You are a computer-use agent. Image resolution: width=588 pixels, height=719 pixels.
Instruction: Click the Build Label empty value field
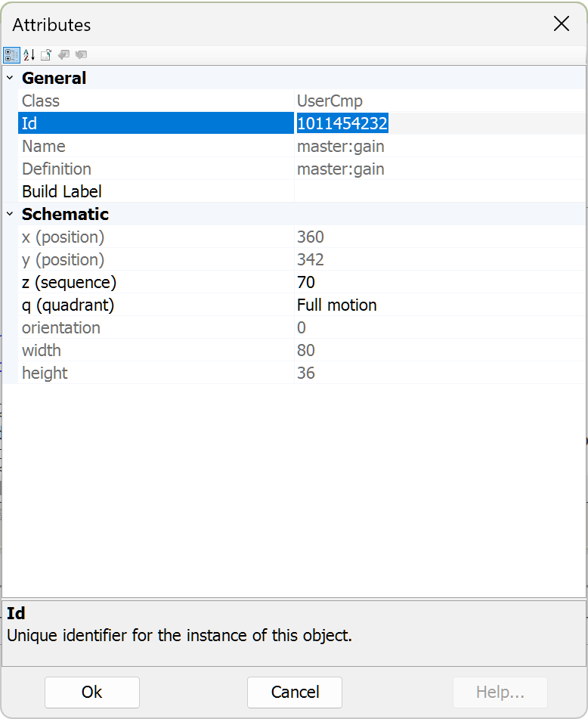[x=438, y=191]
